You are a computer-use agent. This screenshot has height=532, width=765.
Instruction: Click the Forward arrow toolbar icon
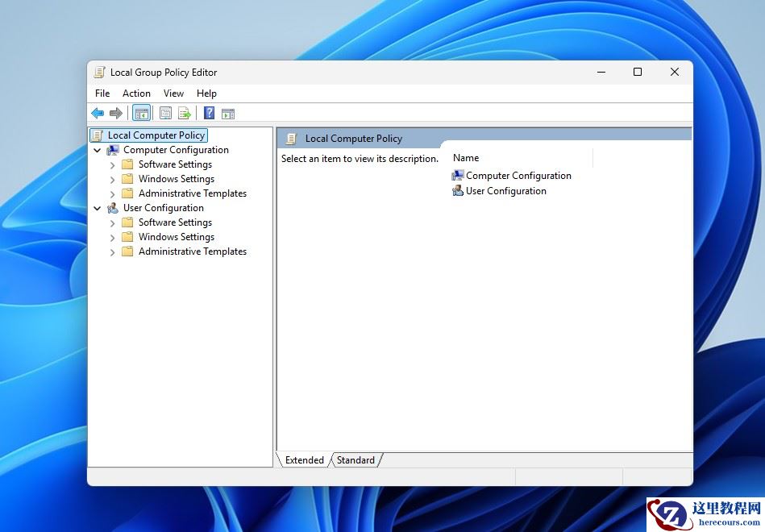click(116, 114)
